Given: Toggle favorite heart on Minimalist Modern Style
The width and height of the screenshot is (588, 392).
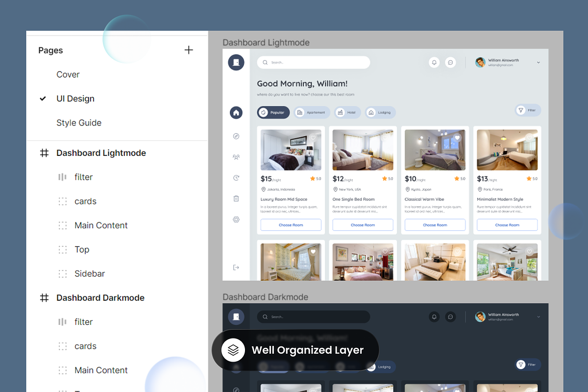Looking at the screenshot, I should point(529,138).
